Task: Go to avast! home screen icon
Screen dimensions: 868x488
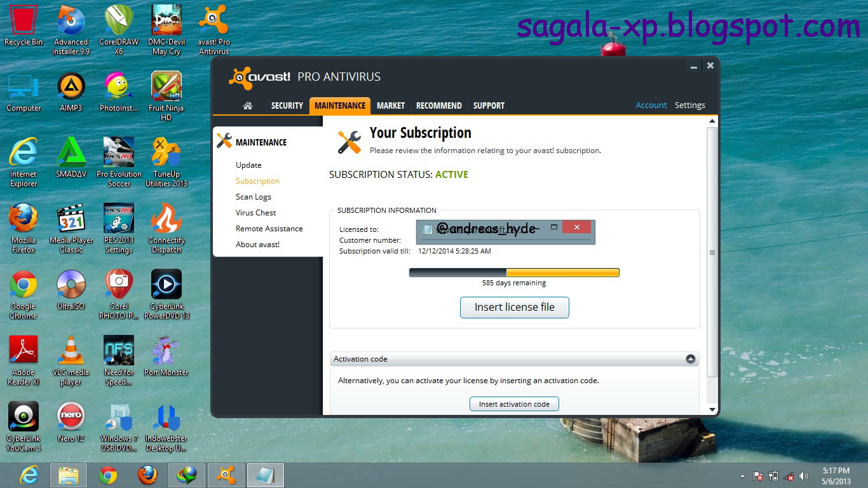Action: pos(248,105)
